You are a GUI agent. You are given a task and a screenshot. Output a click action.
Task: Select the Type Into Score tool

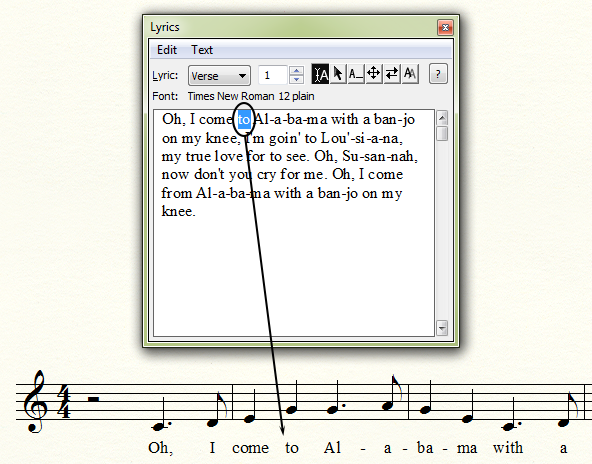coord(320,74)
